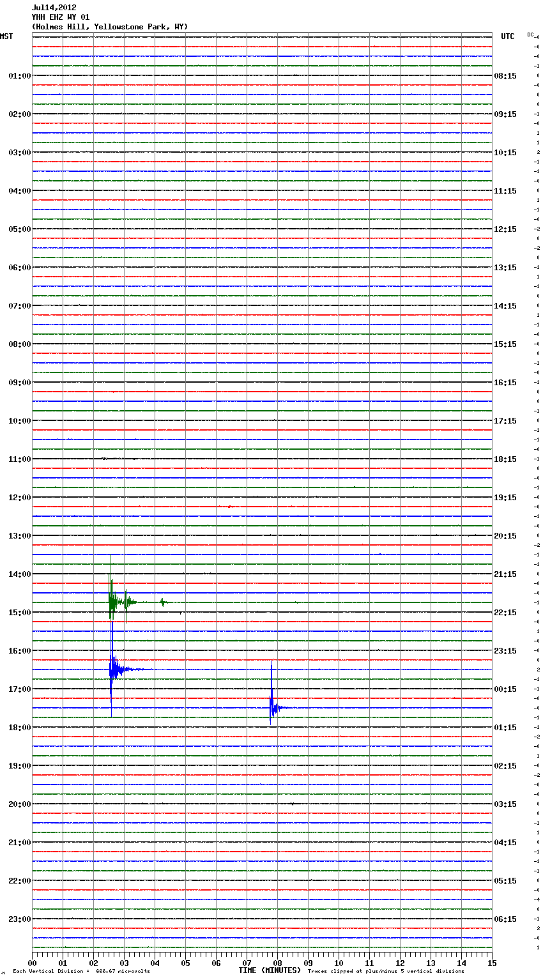The width and height of the screenshot is (543, 980).
Task: Click the Each Vertical Division 666.67 microvolts note
Action: tap(81, 972)
